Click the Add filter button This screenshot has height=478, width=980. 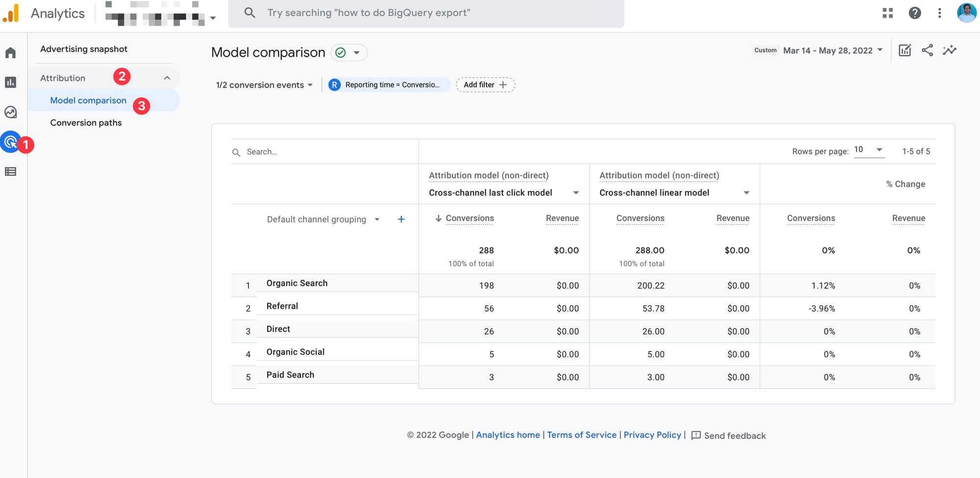click(x=485, y=85)
